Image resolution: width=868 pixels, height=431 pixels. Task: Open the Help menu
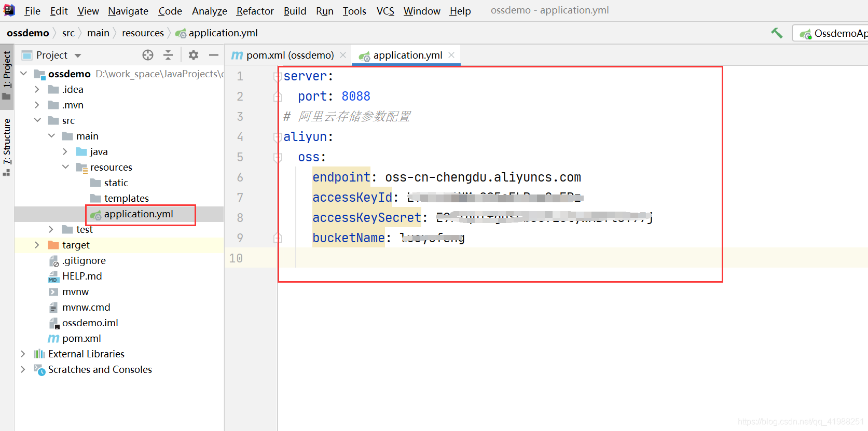pyautogui.click(x=460, y=11)
